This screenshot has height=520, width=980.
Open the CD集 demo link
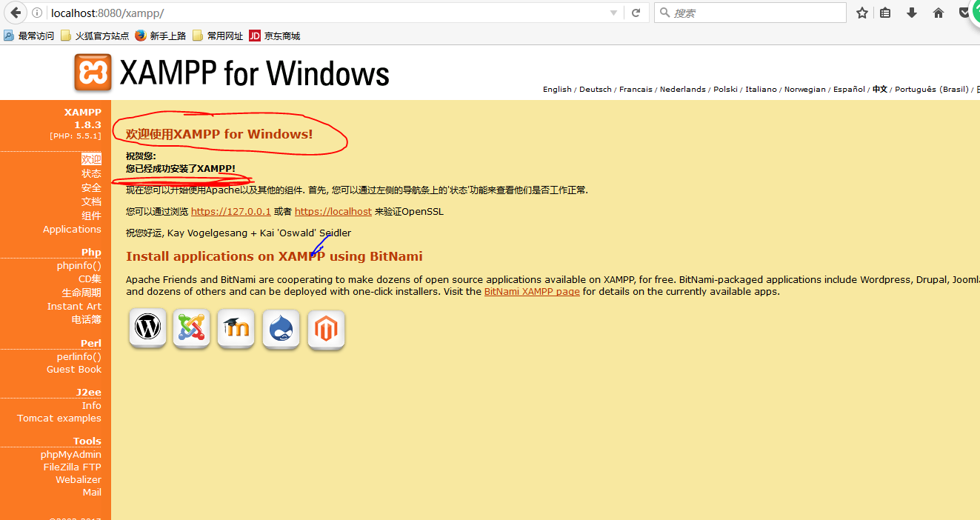pyautogui.click(x=90, y=279)
